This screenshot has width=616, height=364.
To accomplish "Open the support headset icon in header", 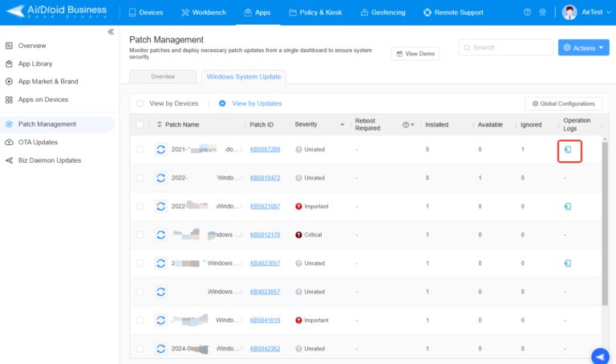I will click(544, 13).
